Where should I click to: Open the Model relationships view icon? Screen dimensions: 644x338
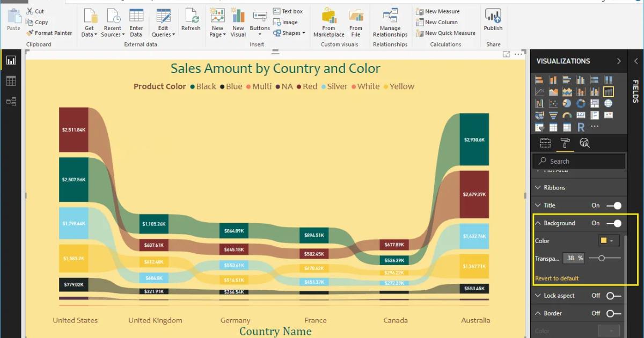[x=11, y=101]
